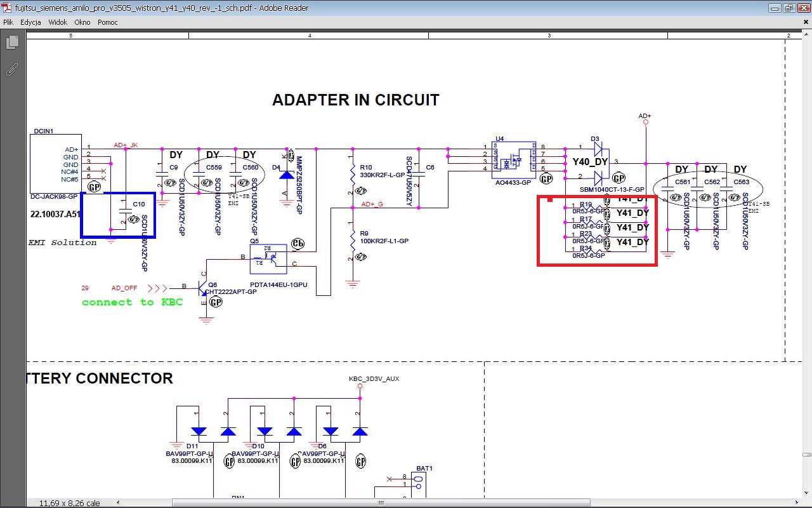Click the 'C6' capacitor label
This screenshot has height=508, width=812.
430,168
